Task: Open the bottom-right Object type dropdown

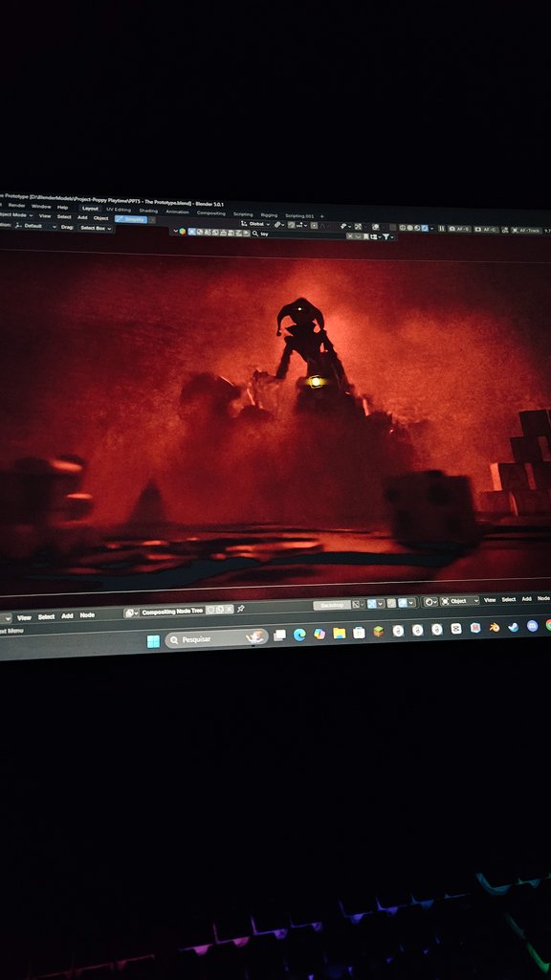Action: point(459,601)
